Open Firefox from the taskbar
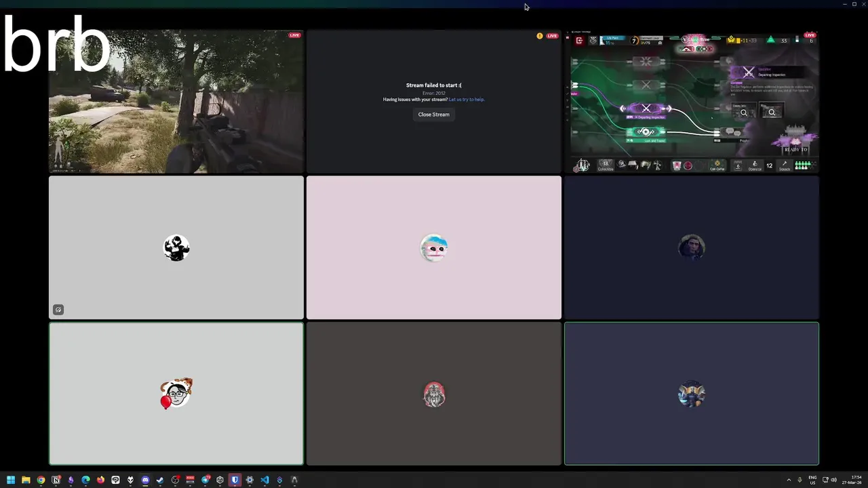This screenshot has width=868, height=488. click(x=100, y=480)
